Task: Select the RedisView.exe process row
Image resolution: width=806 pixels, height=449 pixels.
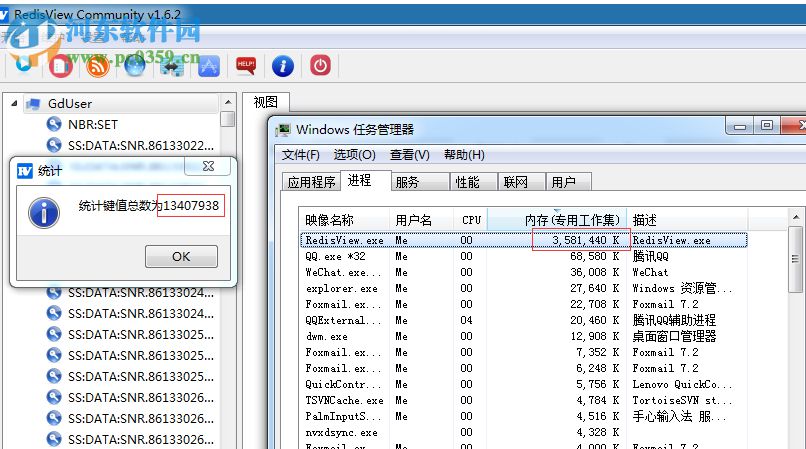Action: coord(523,240)
